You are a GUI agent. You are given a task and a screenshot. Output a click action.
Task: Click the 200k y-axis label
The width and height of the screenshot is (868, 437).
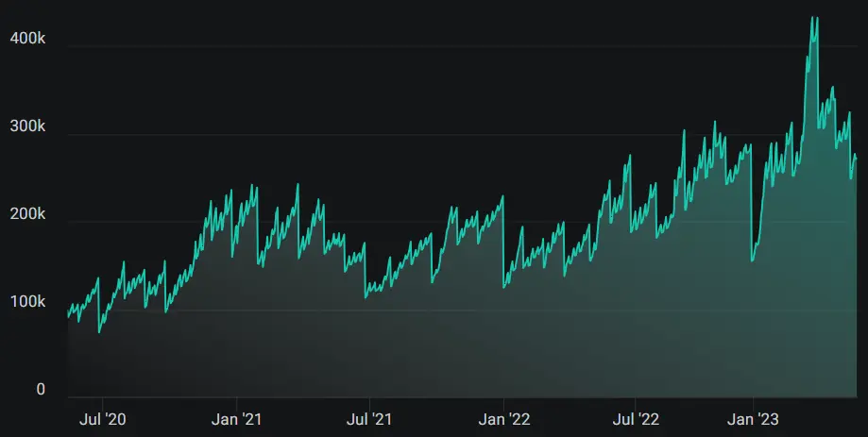(27, 213)
